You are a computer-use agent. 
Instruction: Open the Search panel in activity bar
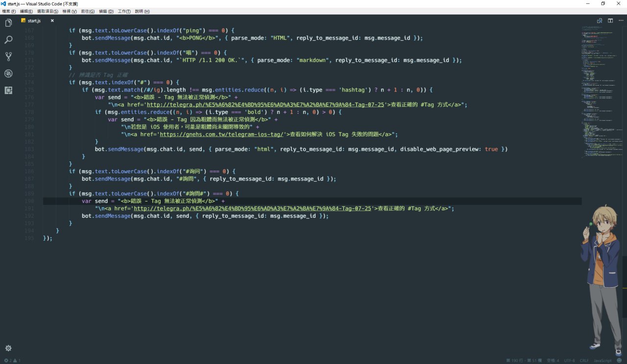click(x=8, y=40)
